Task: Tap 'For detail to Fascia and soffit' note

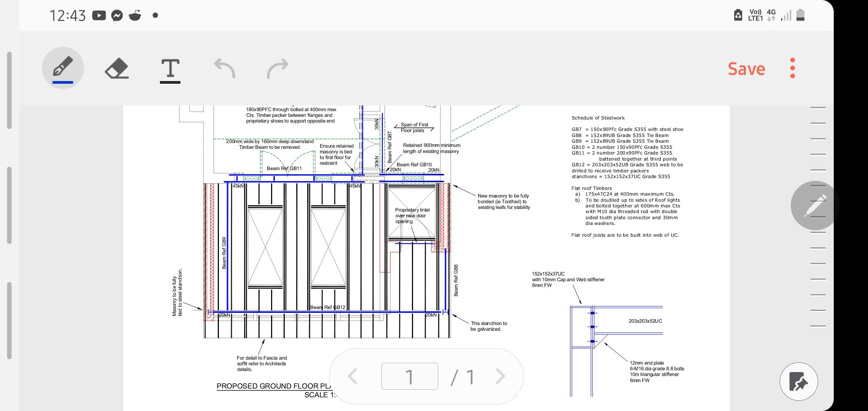Action: [x=262, y=364]
